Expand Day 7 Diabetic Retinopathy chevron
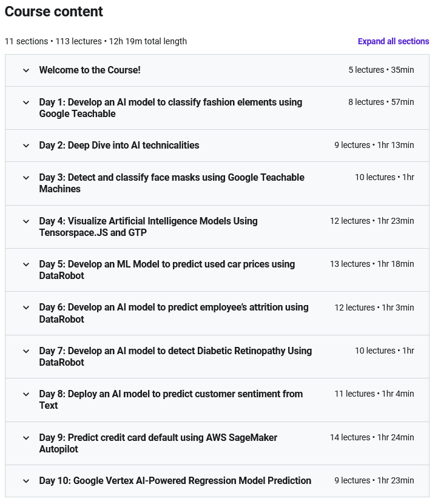The image size is (435, 504). (x=26, y=351)
